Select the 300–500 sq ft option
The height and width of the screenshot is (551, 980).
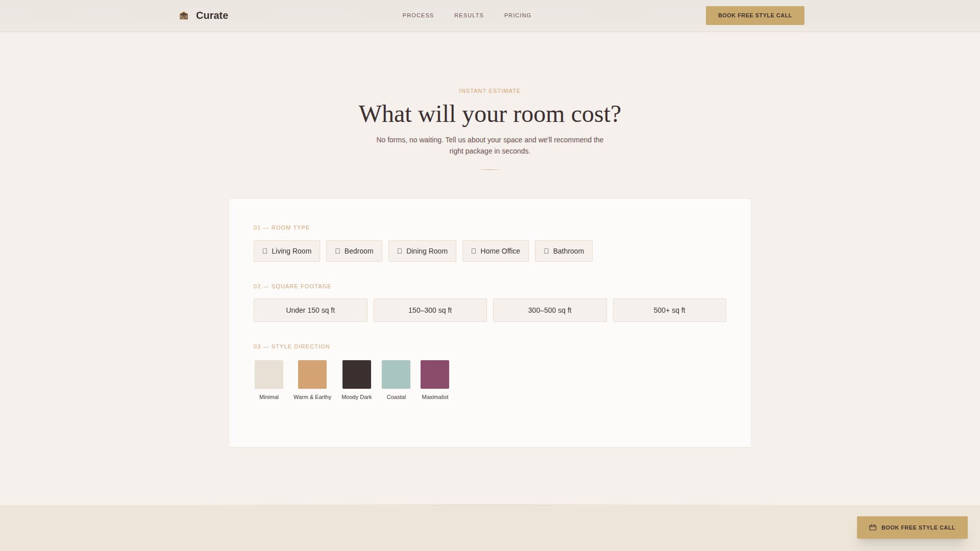click(550, 310)
